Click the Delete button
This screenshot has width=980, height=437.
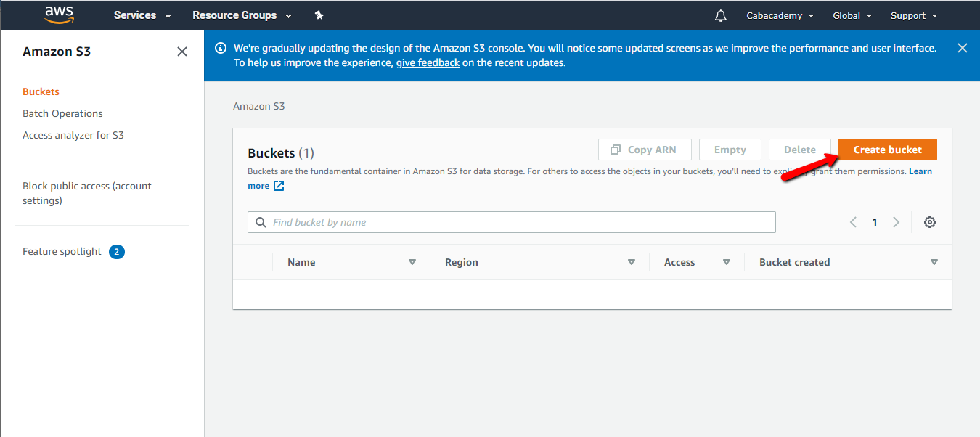800,150
